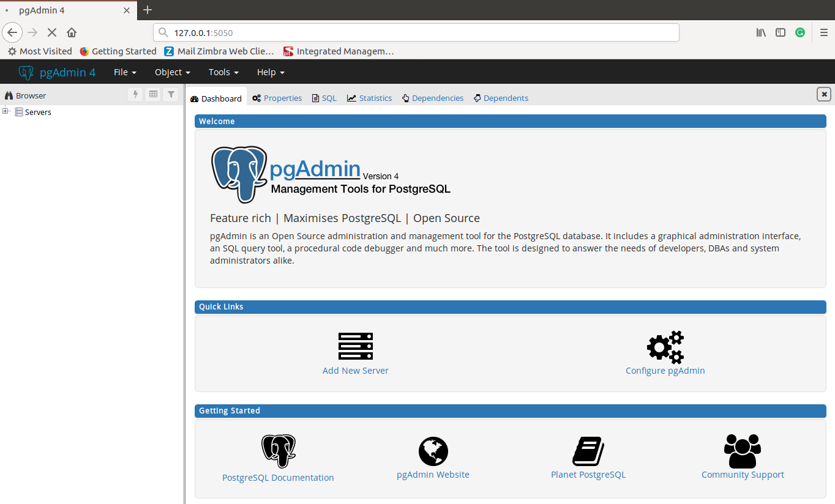Screen dimensions: 835x504
Task: Click the Servers group icon in tree
Action: click(19, 112)
